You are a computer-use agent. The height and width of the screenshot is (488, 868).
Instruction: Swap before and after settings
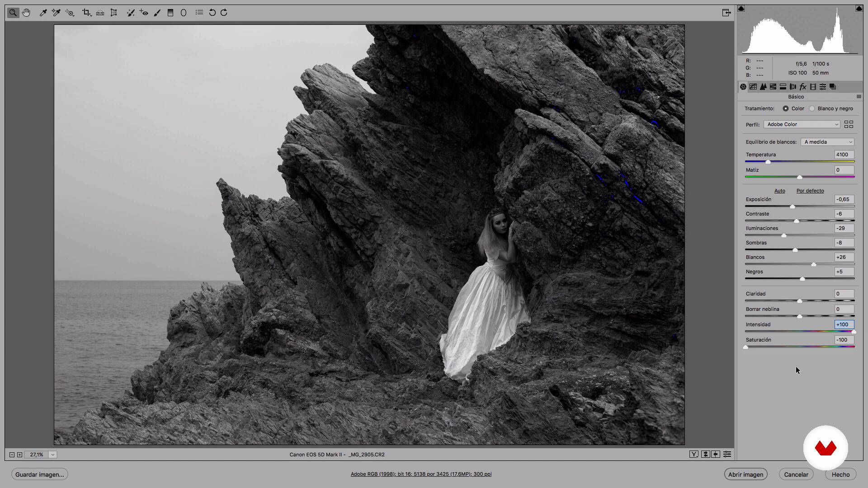coord(705,454)
